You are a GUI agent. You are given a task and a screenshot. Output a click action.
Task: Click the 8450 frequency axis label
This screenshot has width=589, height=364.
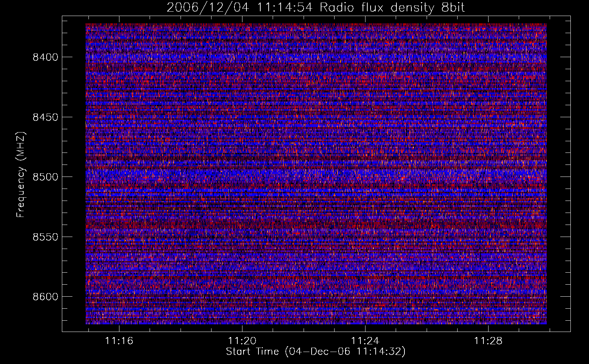46,117
